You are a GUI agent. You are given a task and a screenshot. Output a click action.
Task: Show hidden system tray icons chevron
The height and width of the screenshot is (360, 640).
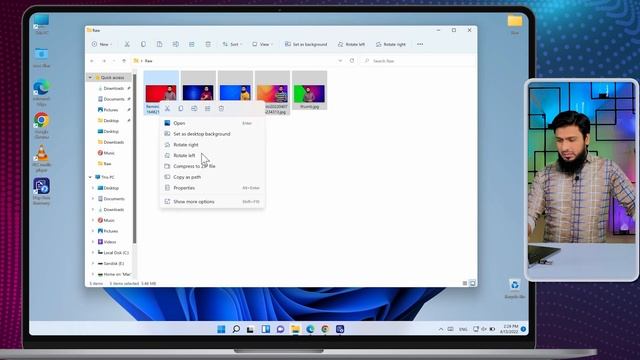point(440,329)
